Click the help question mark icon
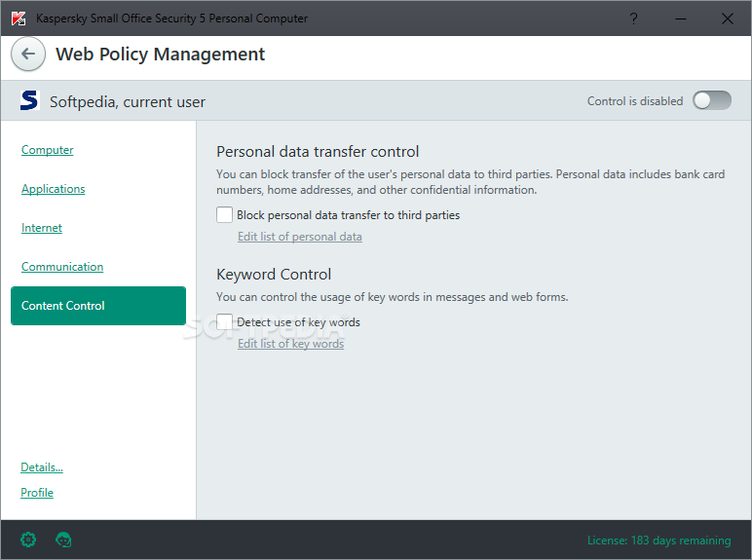The width and height of the screenshot is (752, 560). tap(633, 19)
